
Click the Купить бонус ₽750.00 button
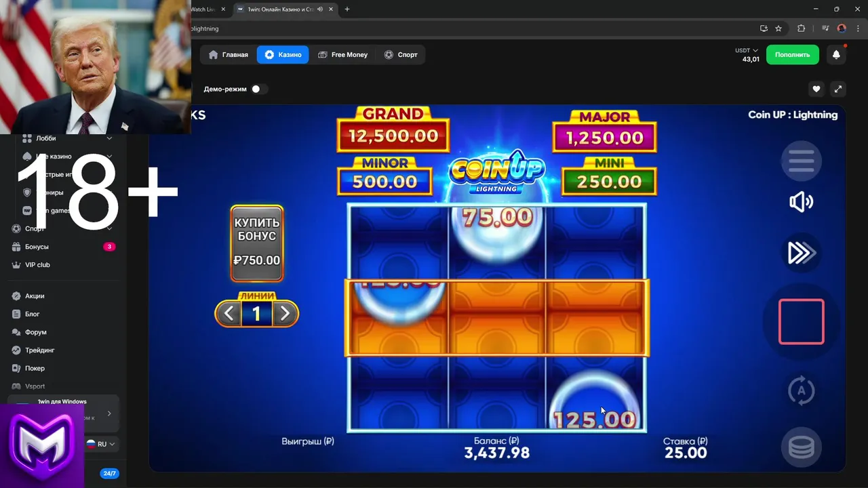tap(257, 243)
